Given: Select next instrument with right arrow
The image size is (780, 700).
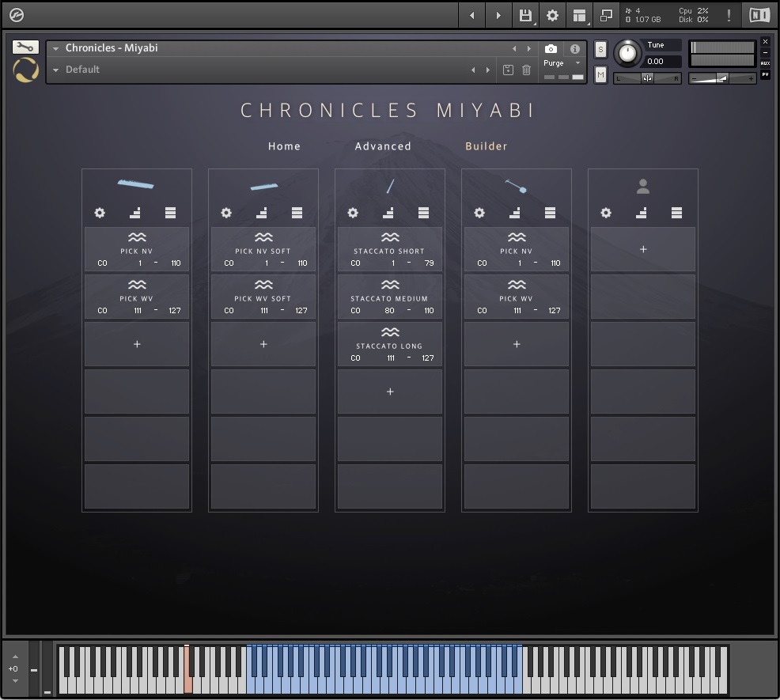Looking at the screenshot, I should point(528,49).
